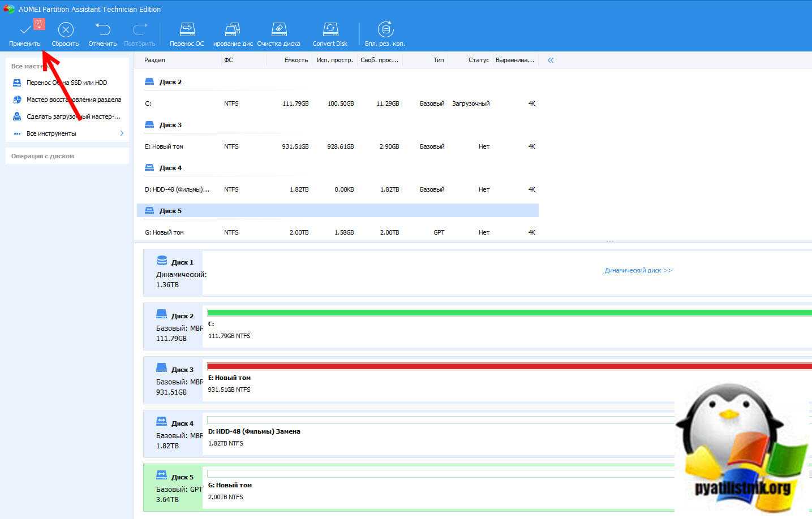Open the Динамический диск >> link
Screen dimensions: 812x519
point(638,270)
